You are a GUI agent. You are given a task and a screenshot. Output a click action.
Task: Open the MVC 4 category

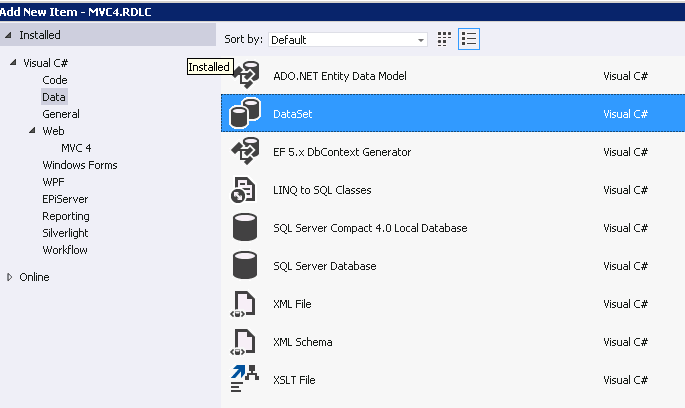coord(76,148)
